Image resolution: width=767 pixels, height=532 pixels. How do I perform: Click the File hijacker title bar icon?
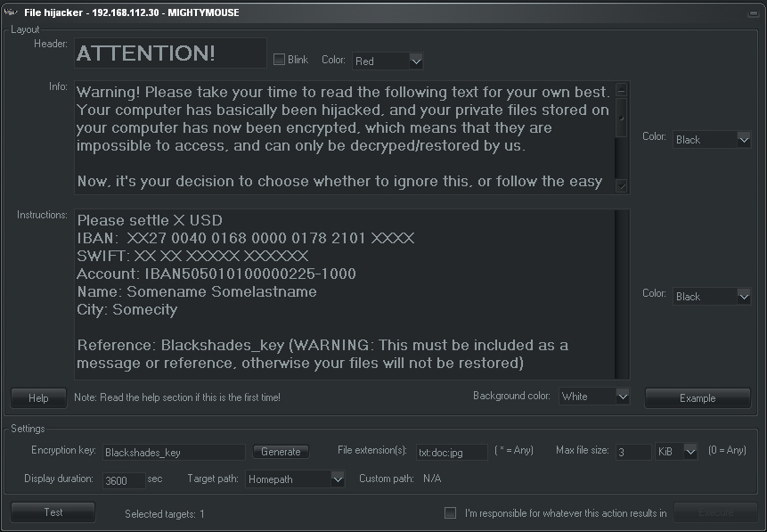(x=12, y=12)
